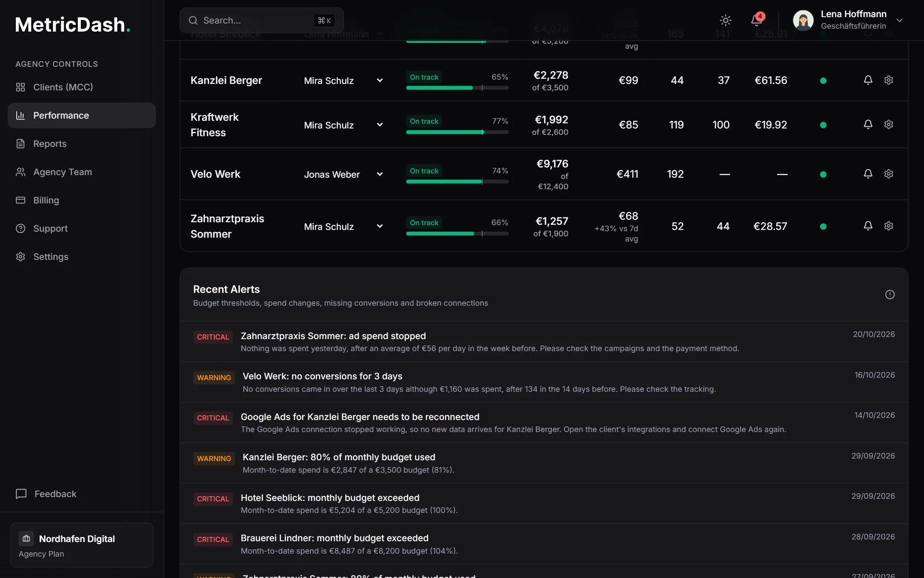Open gear settings for Zahnarztpraxis Sommer row
The image size is (924, 578).
tap(888, 226)
